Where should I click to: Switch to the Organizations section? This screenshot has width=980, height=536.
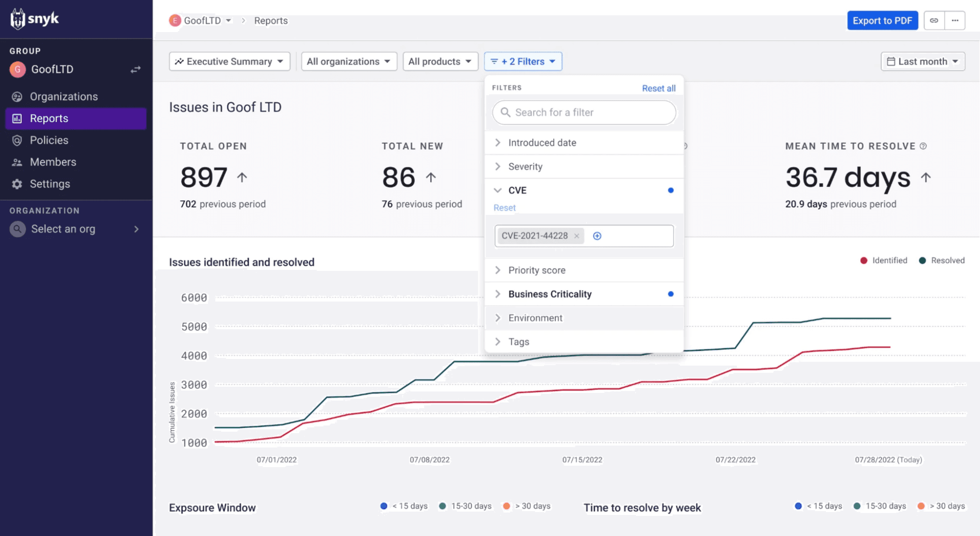point(64,96)
